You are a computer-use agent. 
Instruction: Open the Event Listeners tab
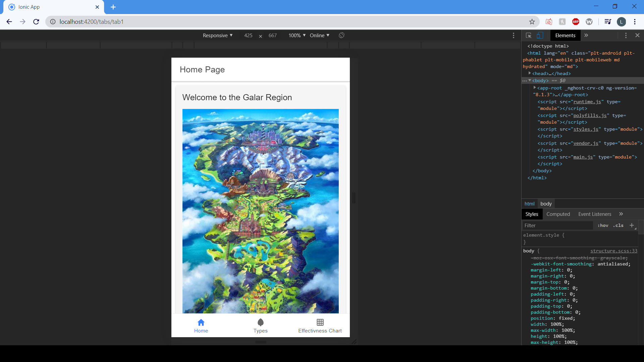pos(594,214)
